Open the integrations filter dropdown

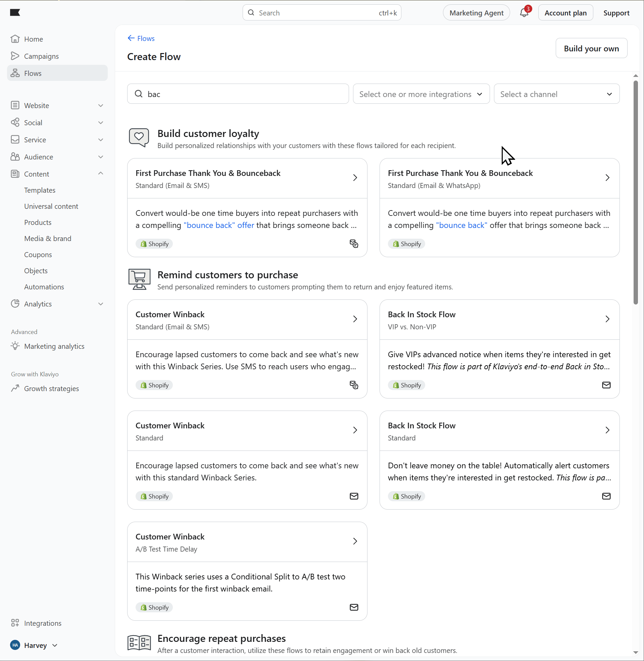click(x=421, y=94)
